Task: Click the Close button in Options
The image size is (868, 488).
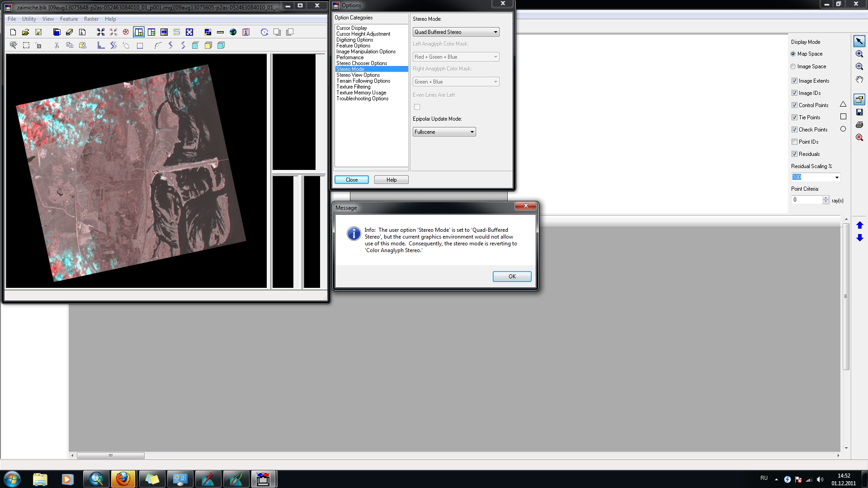Action: [351, 180]
